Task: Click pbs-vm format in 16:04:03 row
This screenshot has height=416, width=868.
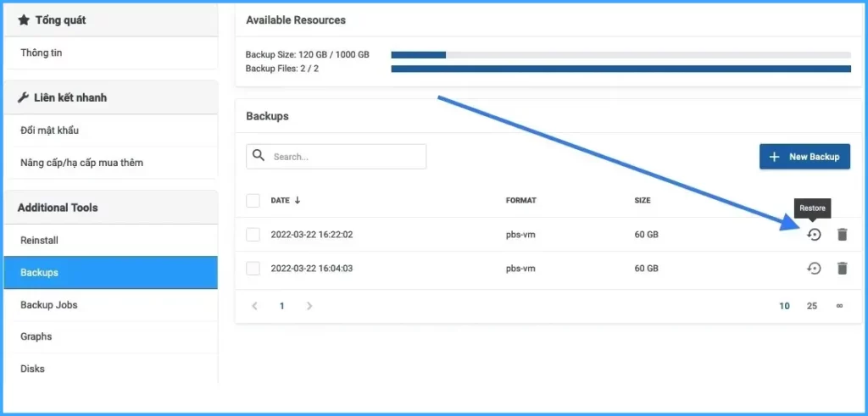Action: tap(520, 269)
